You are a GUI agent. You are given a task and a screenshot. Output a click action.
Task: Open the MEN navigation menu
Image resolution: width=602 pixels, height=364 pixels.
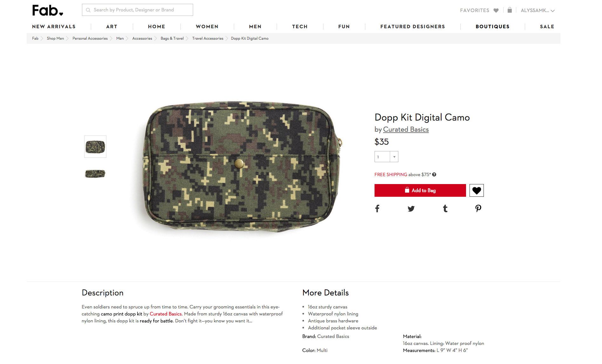click(x=255, y=27)
